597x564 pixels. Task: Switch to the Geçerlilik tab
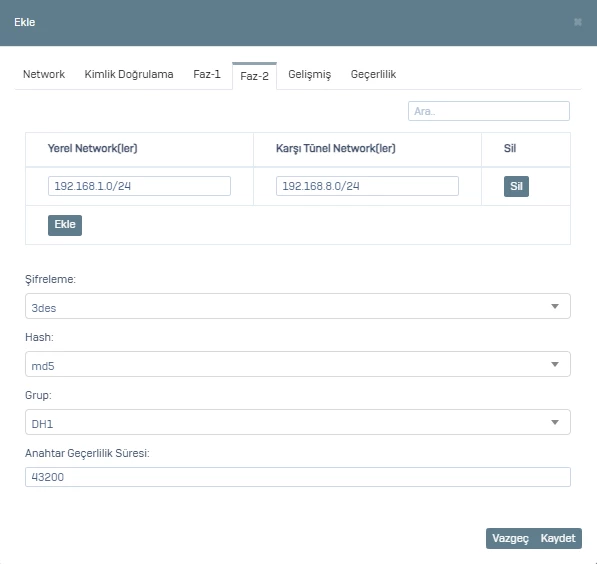[373, 74]
